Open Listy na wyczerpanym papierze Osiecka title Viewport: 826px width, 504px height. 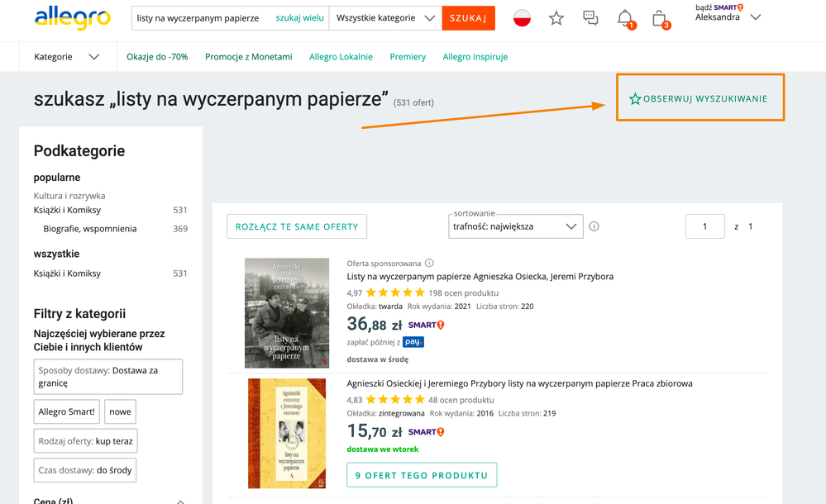480,277
